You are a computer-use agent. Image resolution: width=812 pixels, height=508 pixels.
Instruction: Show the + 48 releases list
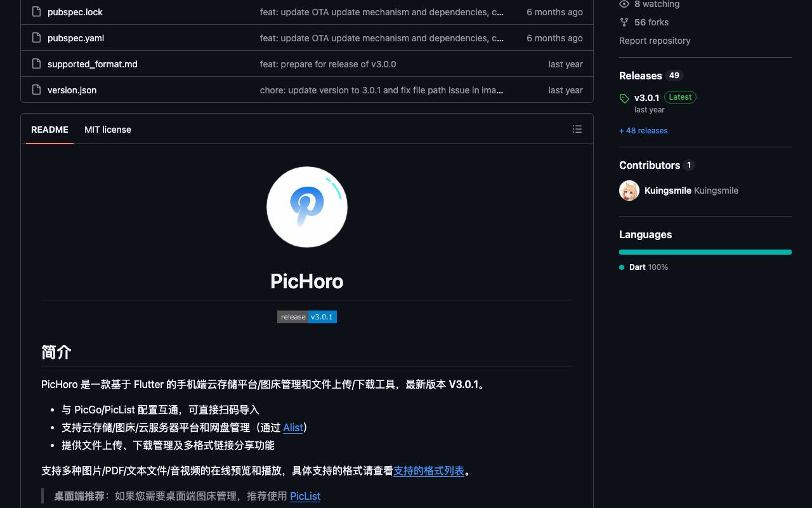point(643,131)
